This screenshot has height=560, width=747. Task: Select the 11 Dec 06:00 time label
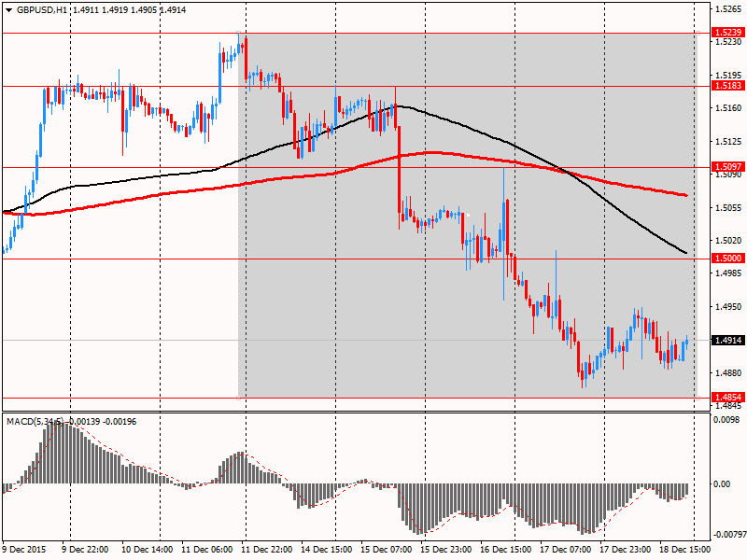(206, 549)
